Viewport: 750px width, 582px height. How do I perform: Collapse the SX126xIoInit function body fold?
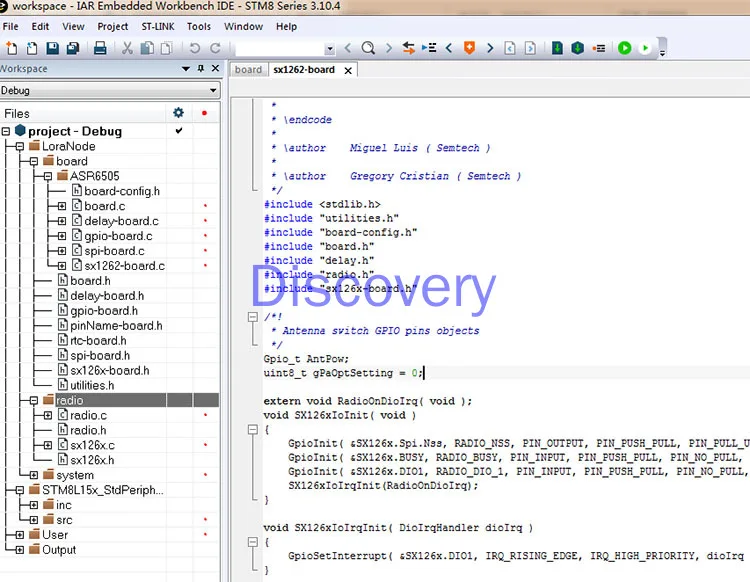point(253,429)
